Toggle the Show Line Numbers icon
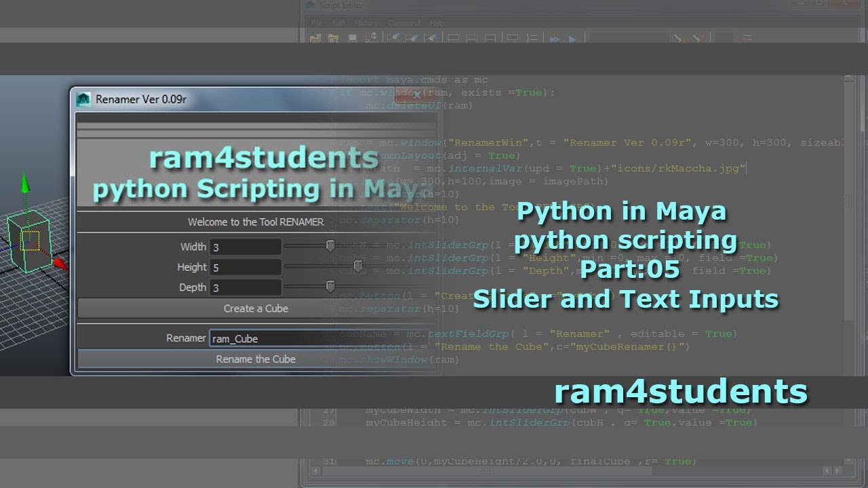 pos(532,39)
